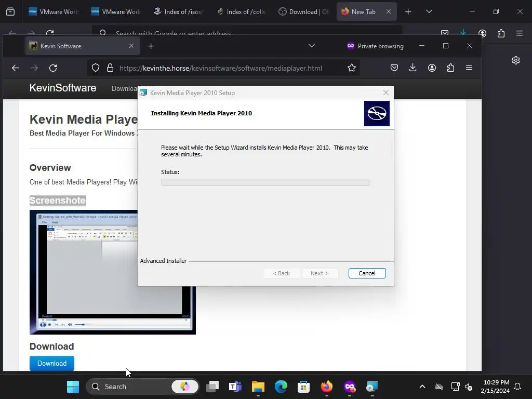
Task: Open new tab in private browsing window
Action: (x=151, y=46)
